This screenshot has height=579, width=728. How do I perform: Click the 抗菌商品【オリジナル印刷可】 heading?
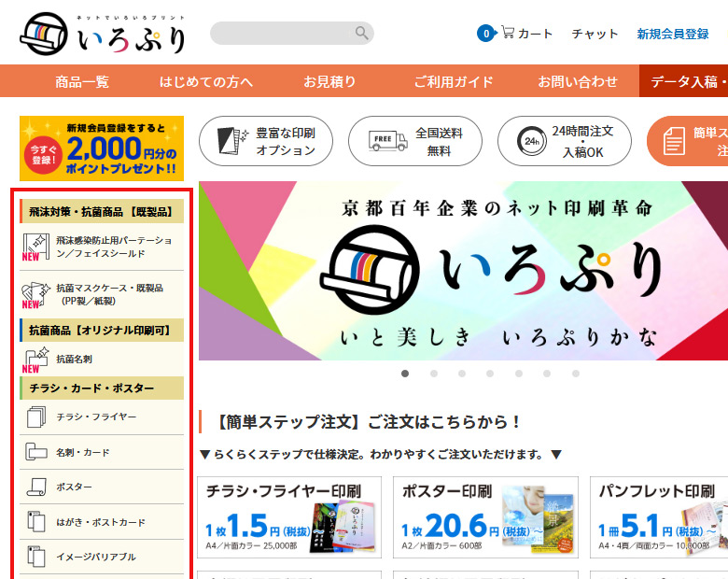point(102,330)
